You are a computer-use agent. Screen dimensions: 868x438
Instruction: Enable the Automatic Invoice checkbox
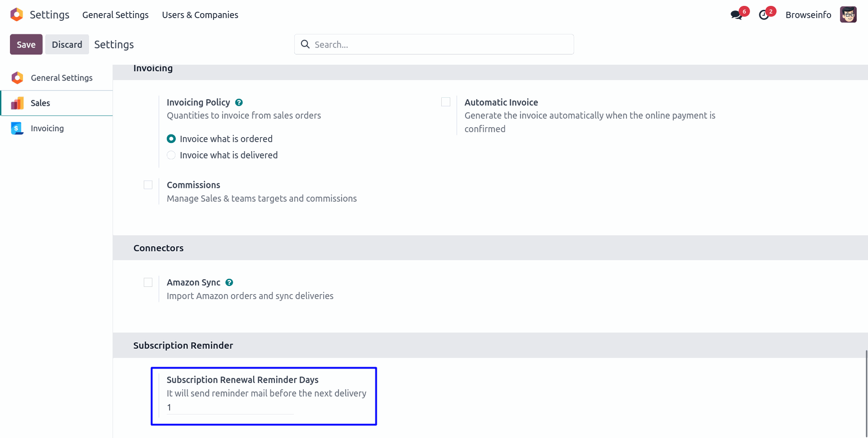pos(446,102)
